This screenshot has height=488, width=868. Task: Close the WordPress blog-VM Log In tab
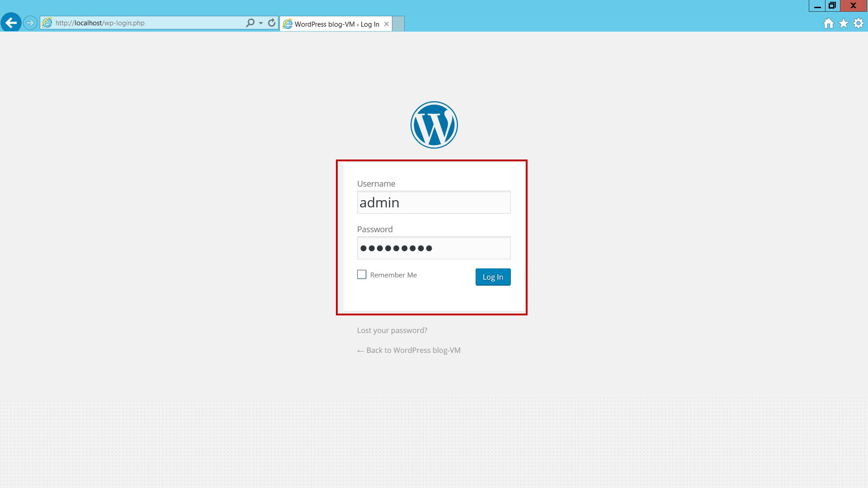387,24
